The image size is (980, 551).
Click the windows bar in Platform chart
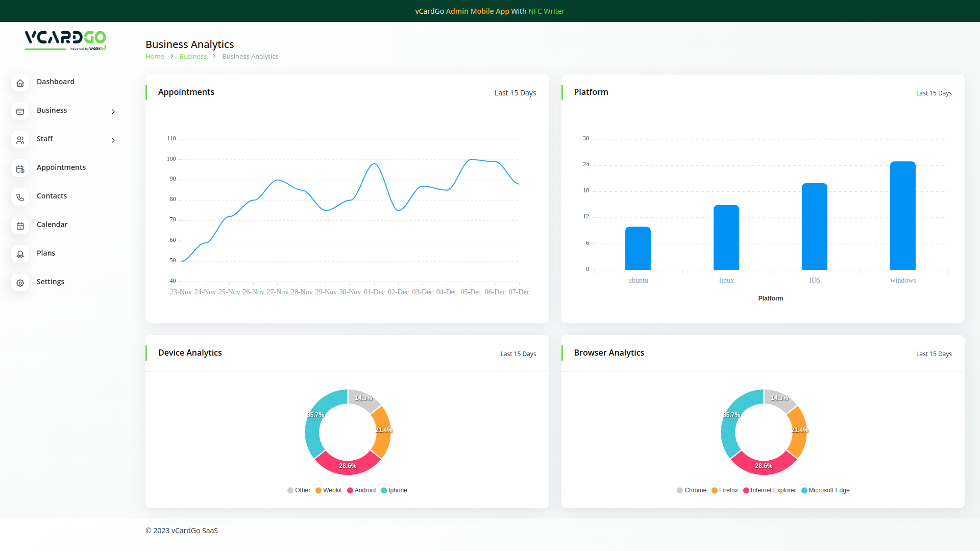pyautogui.click(x=902, y=215)
